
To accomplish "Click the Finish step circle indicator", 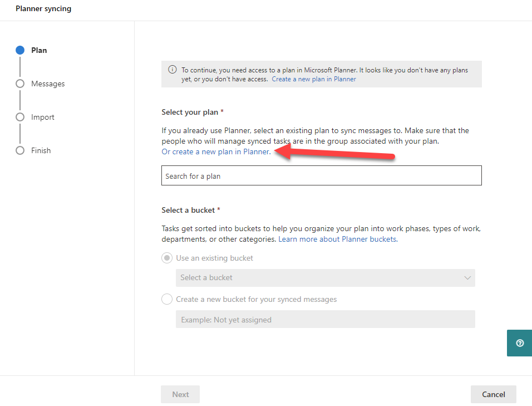I will pyautogui.click(x=20, y=150).
